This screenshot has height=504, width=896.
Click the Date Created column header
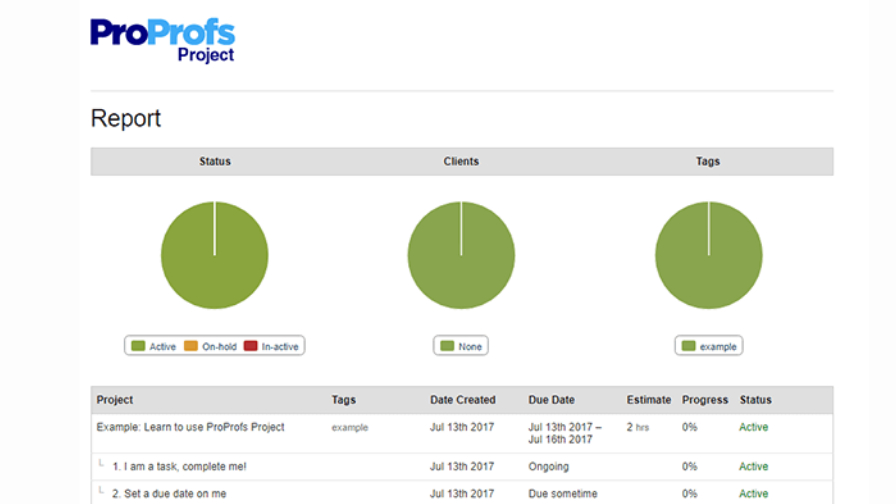pyautogui.click(x=463, y=399)
